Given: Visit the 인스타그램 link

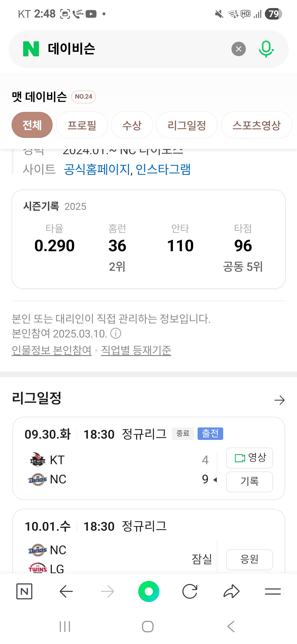Looking at the screenshot, I should coord(163,169).
